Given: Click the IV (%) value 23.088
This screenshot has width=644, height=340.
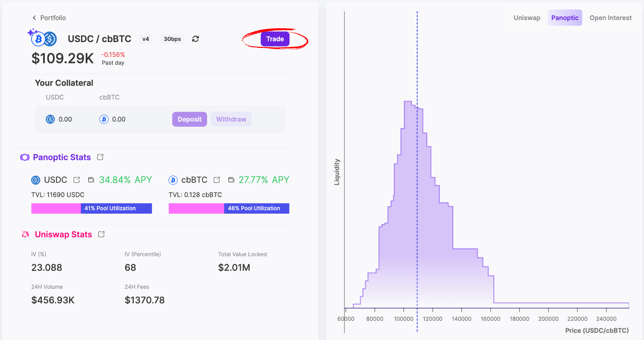Looking at the screenshot, I should 47,268.
